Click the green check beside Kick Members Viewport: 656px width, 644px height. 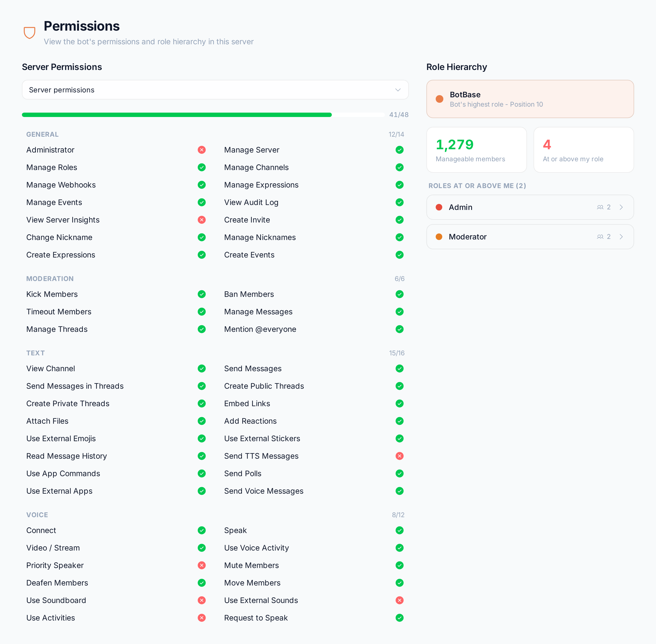coord(201,294)
